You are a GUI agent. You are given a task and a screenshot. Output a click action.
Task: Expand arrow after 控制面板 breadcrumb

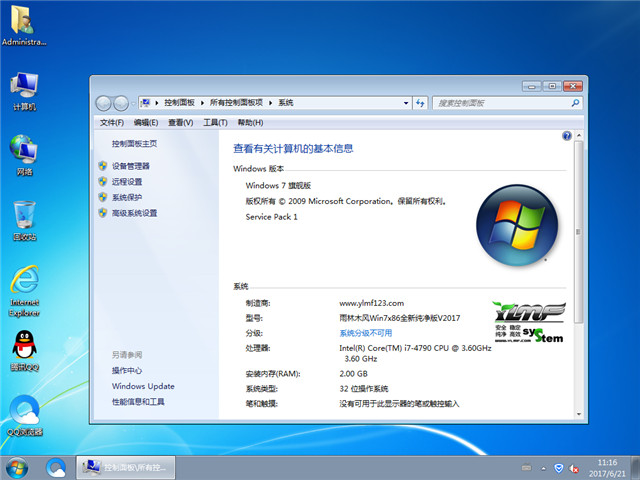coord(202,103)
